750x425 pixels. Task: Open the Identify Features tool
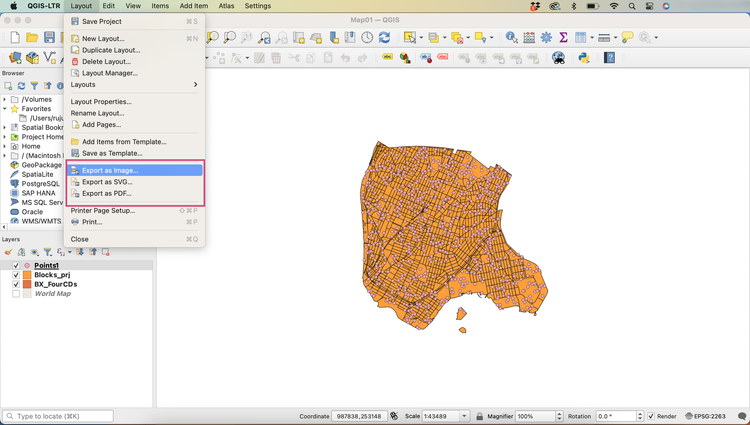(512, 38)
